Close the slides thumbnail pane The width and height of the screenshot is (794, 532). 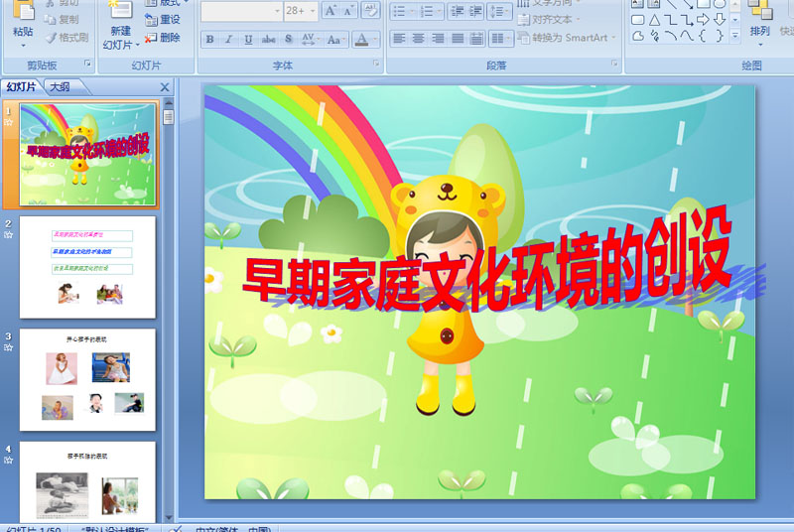point(165,87)
